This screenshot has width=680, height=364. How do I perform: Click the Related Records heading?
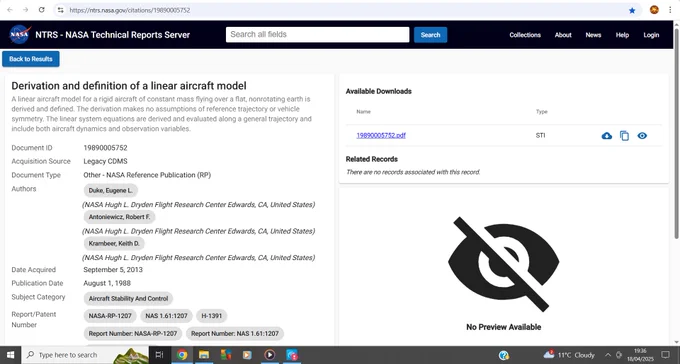(372, 159)
